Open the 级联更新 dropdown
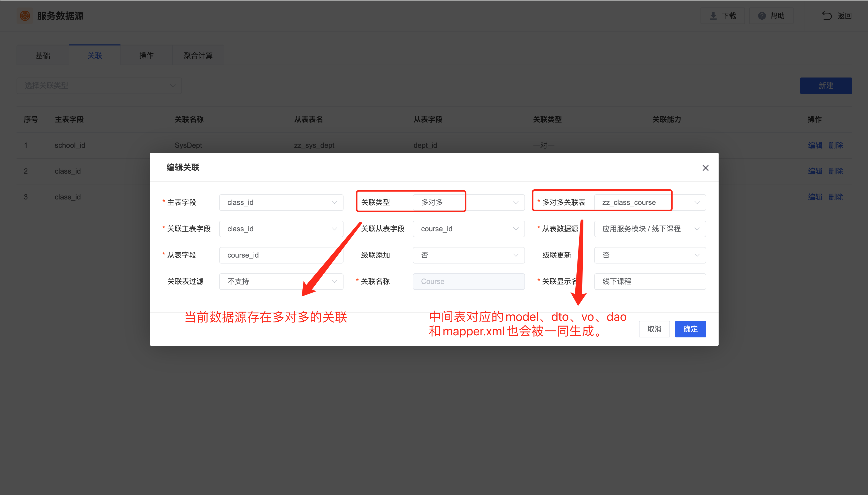This screenshot has width=868, height=495. tap(650, 255)
